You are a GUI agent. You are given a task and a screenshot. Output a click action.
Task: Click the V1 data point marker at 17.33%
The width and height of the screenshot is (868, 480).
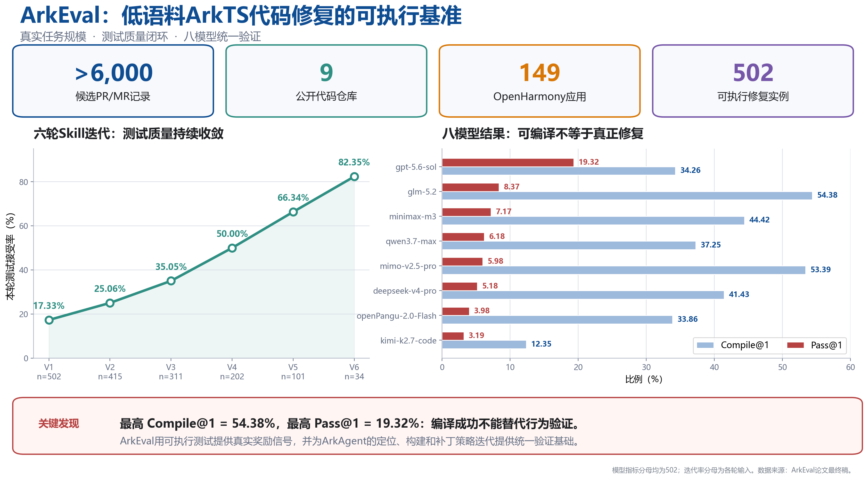pyautogui.click(x=49, y=320)
